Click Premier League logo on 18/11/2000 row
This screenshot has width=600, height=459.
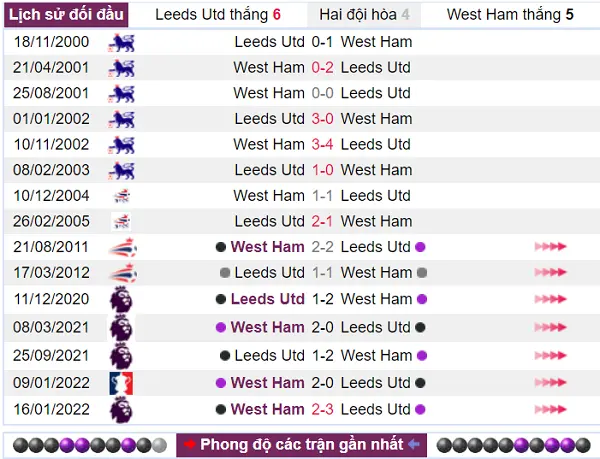click(122, 42)
